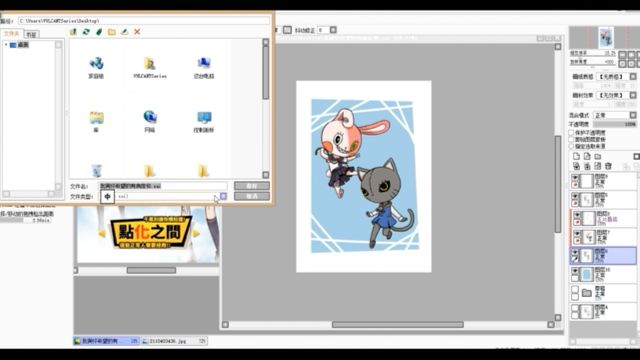The image size is (640, 360).
Task: Click the path address field at dialog top
Action: point(144,20)
